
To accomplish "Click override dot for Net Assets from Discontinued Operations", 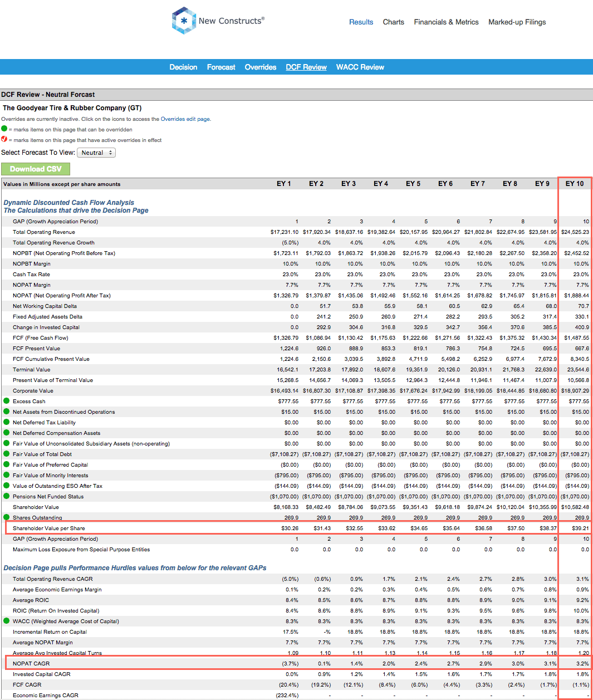I will pyautogui.click(x=6, y=412).
